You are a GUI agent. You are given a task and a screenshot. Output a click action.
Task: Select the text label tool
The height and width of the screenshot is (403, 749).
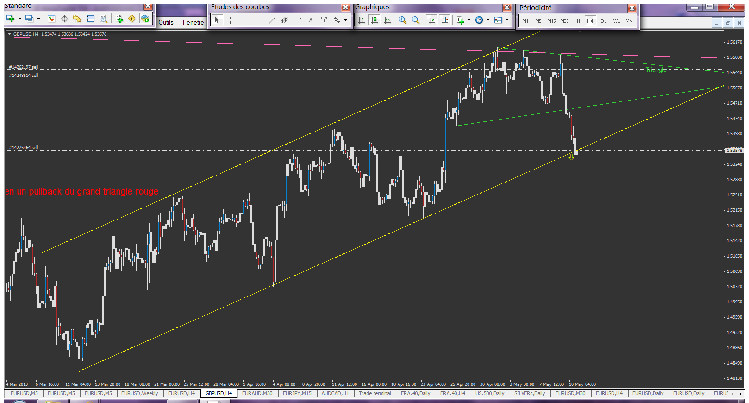(x=324, y=20)
